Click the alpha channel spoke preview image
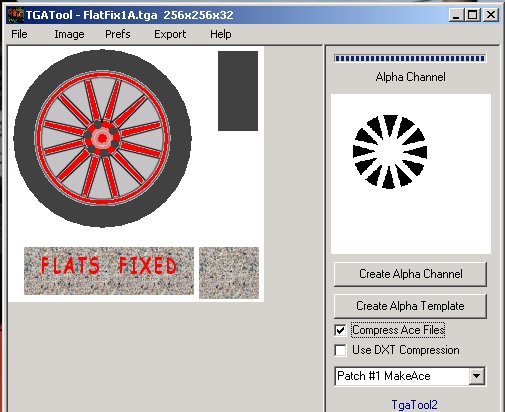The width and height of the screenshot is (505, 412). [390, 152]
